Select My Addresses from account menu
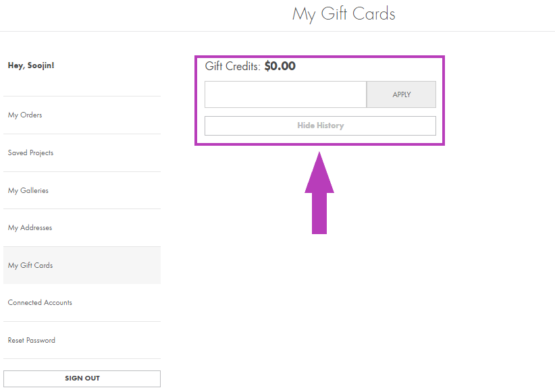 30,228
